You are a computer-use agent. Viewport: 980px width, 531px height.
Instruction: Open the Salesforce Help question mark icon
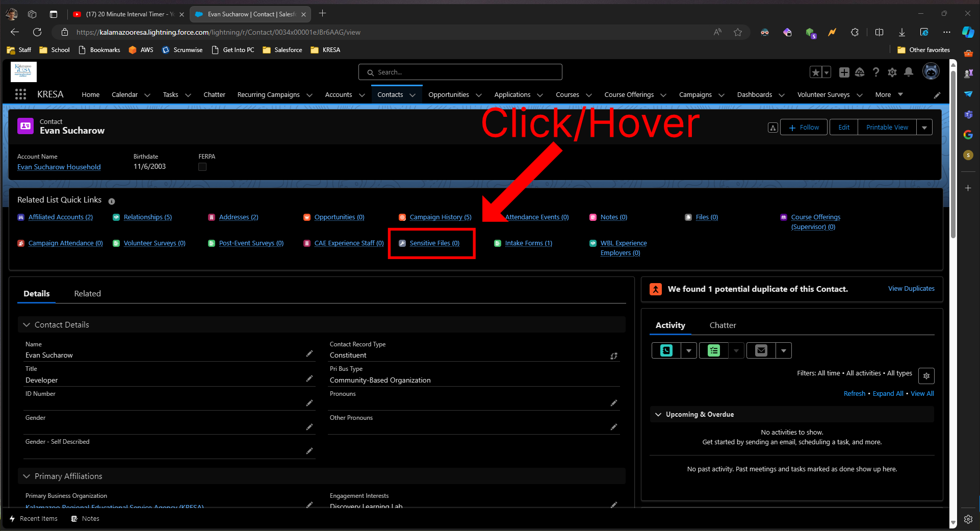[x=876, y=72]
